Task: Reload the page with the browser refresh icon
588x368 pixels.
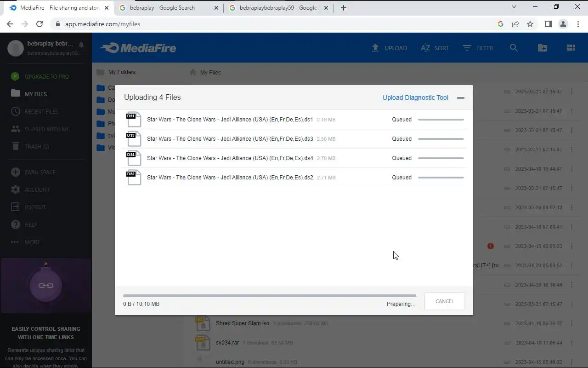Action: [x=40, y=24]
